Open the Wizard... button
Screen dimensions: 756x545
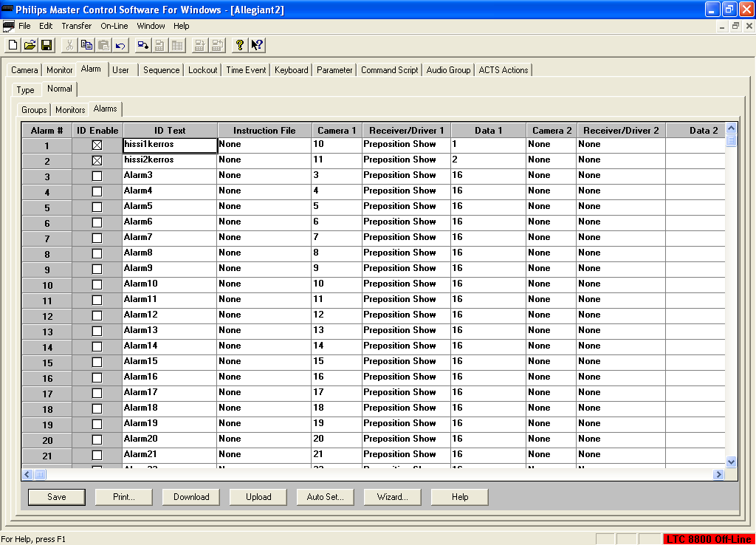tap(393, 497)
